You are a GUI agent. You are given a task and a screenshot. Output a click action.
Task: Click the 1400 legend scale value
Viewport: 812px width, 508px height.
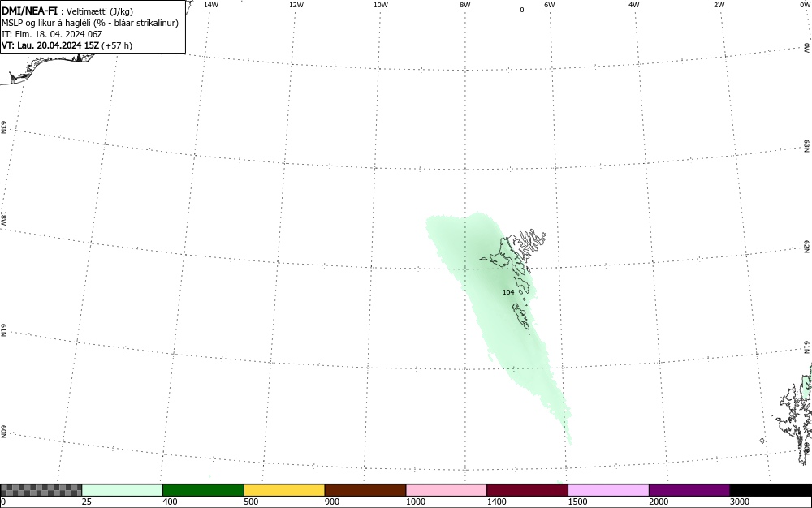497,502
